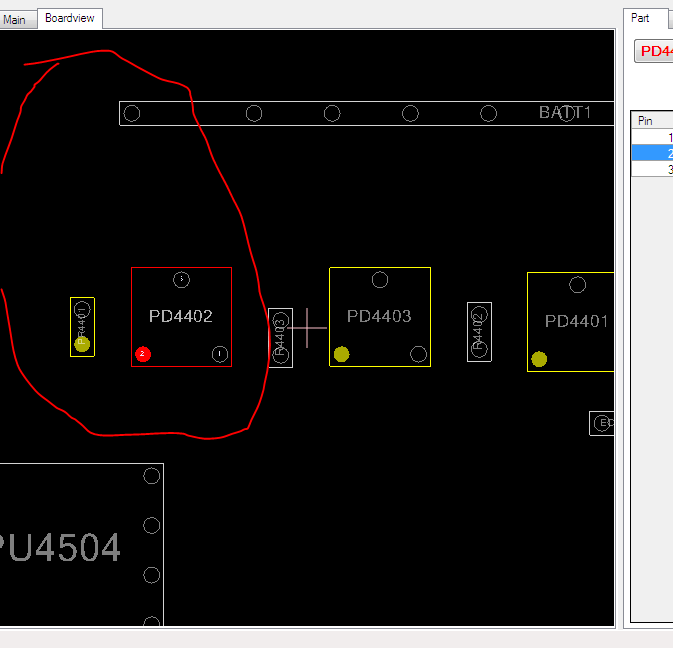Image resolution: width=673 pixels, height=648 pixels.
Task: Select the yellow pin of PD4403
Action: click(x=341, y=354)
